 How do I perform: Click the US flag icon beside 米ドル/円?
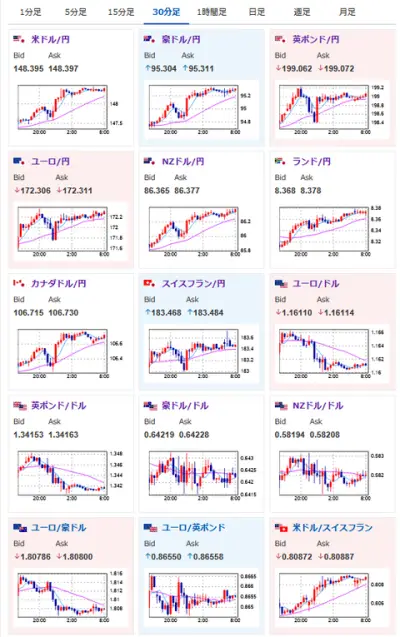pos(19,39)
